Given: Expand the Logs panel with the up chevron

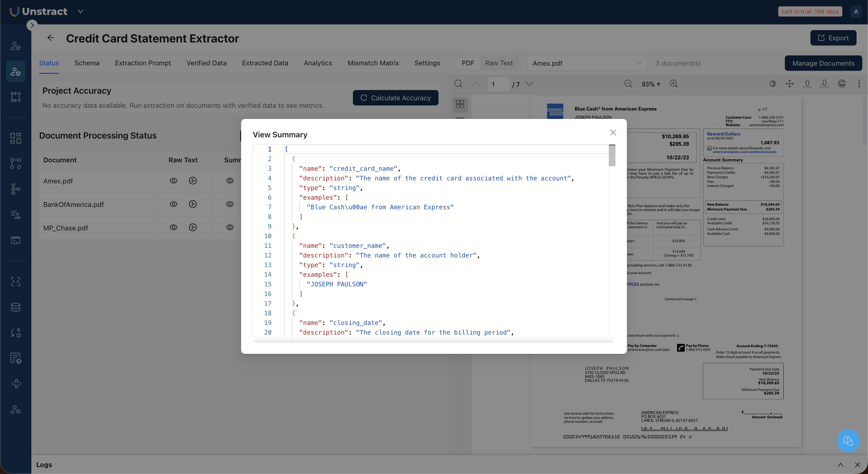Looking at the screenshot, I should (x=840, y=465).
